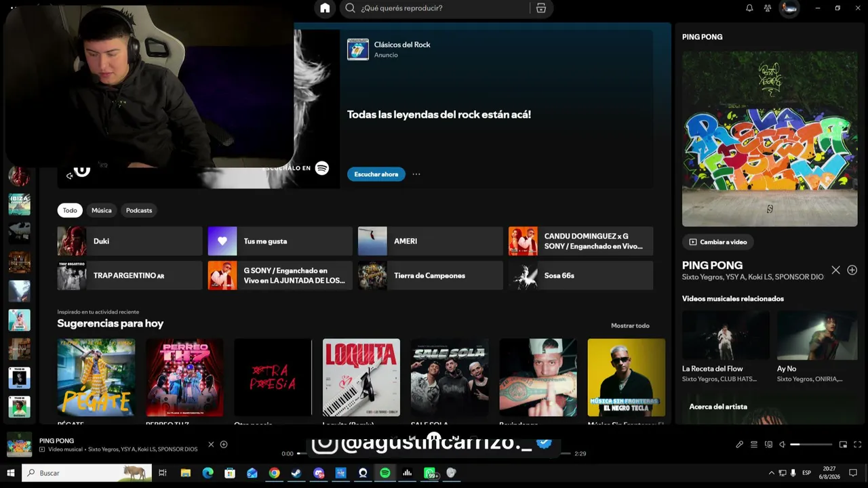Click the Mostrar todo link
Image resolution: width=868 pixels, height=488 pixels.
(x=630, y=326)
